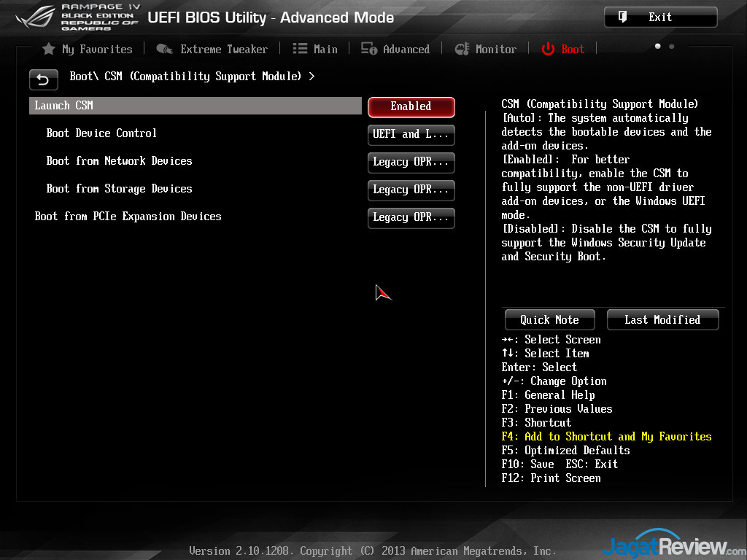Open the Quick Note button
This screenshot has width=747, height=560.
(x=550, y=319)
